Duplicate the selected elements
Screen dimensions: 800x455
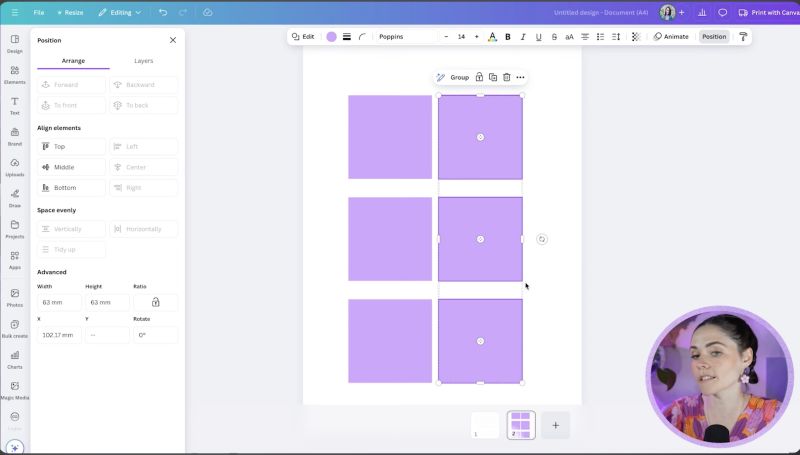493,77
